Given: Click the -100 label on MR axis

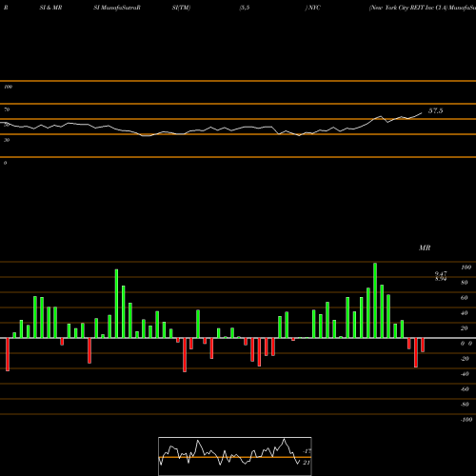Looking at the screenshot, I should tap(466, 420).
